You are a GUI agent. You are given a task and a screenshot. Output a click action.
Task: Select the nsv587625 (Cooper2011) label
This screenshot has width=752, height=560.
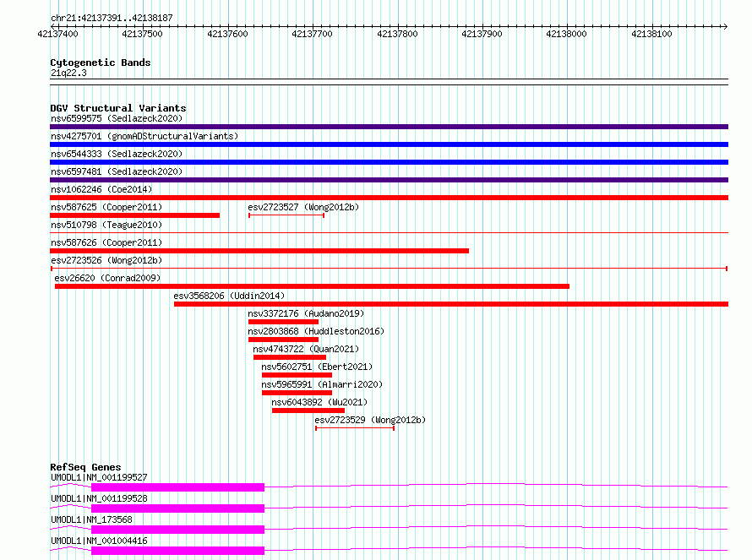(106, 207)
